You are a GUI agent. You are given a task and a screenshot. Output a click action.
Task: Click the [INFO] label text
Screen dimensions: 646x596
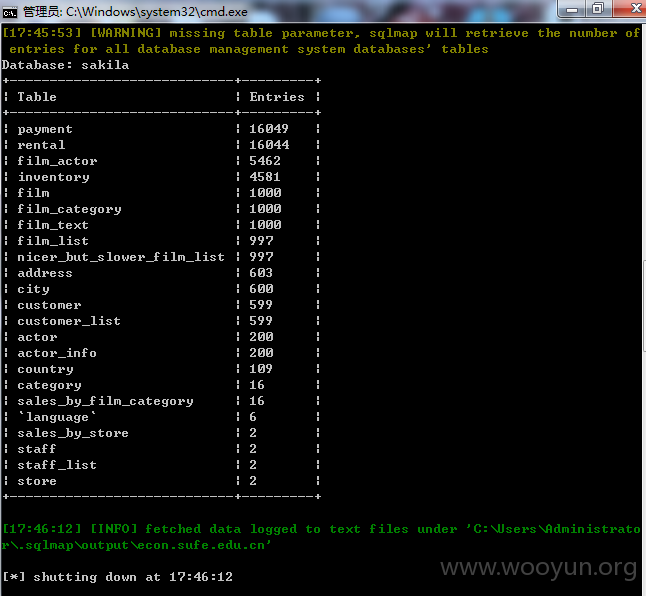pyautogui.click(x=114, y=529)
